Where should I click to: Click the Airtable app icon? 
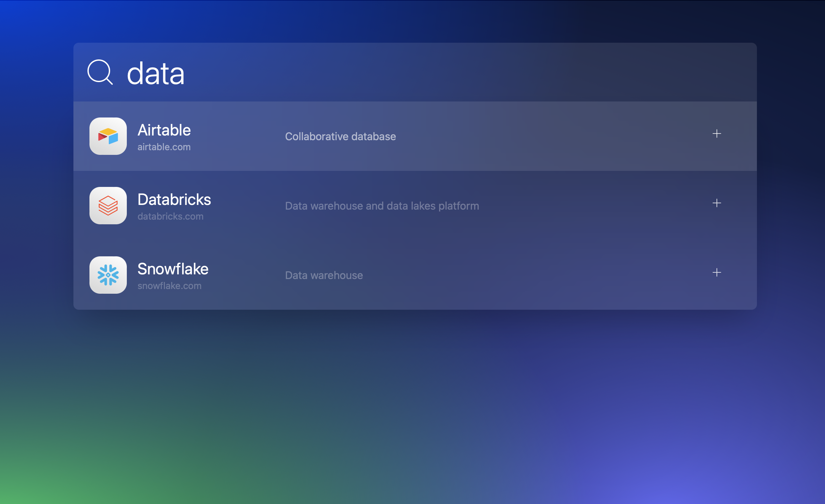click(108, 136)
